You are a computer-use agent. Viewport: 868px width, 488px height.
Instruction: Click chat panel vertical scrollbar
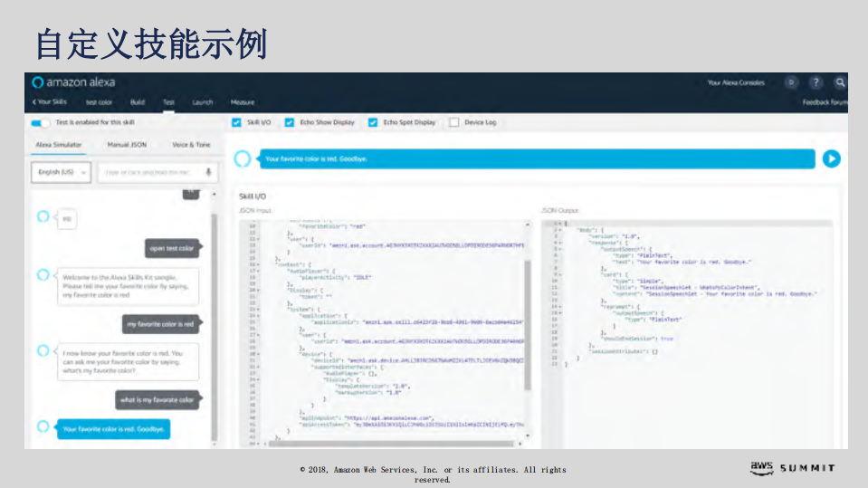pos(215,328)
